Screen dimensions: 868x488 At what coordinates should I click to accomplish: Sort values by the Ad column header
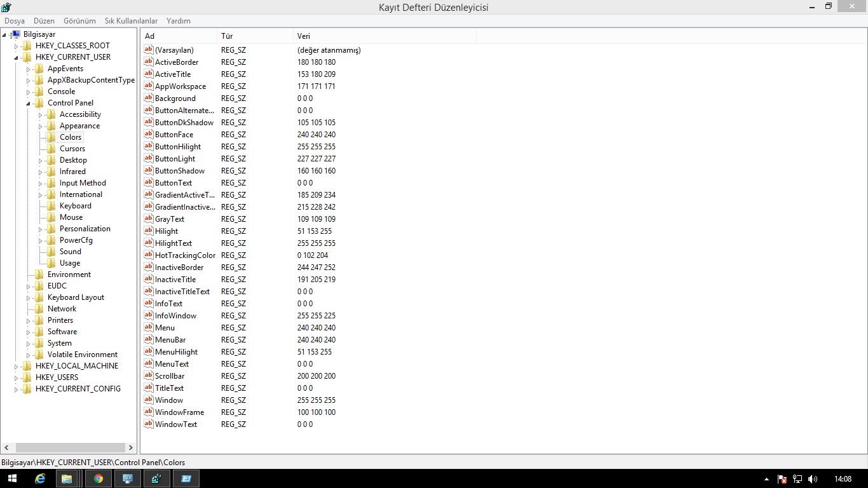coord(179,36)
